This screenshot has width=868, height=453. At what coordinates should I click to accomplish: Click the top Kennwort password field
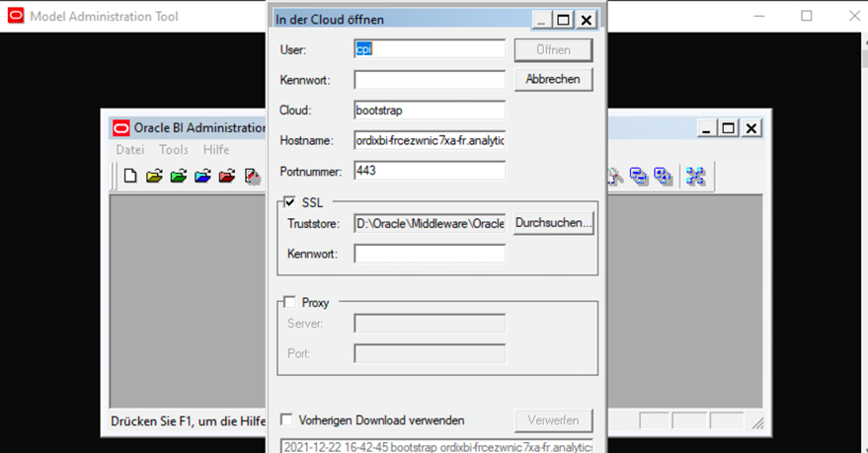(430, 80)
